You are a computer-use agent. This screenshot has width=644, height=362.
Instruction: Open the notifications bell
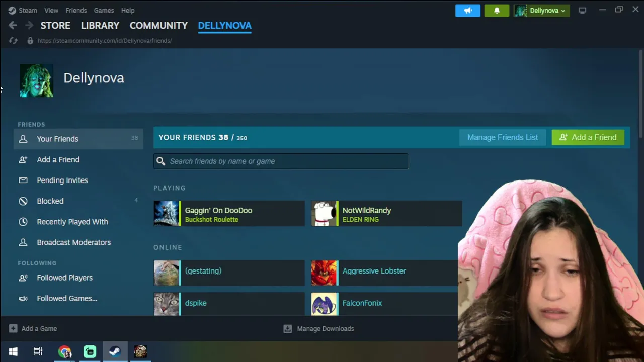(x=497, y=10)
